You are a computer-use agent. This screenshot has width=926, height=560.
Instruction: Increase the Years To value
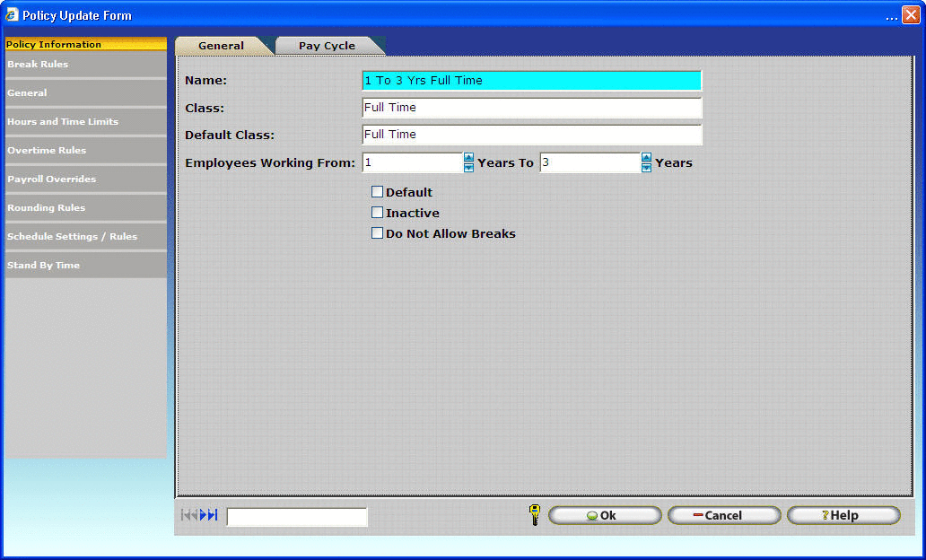click(x=646, y=158)
